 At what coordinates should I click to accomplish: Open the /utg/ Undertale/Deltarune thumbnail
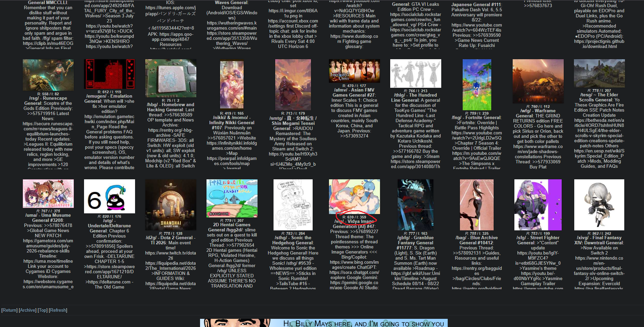[110, 196]
